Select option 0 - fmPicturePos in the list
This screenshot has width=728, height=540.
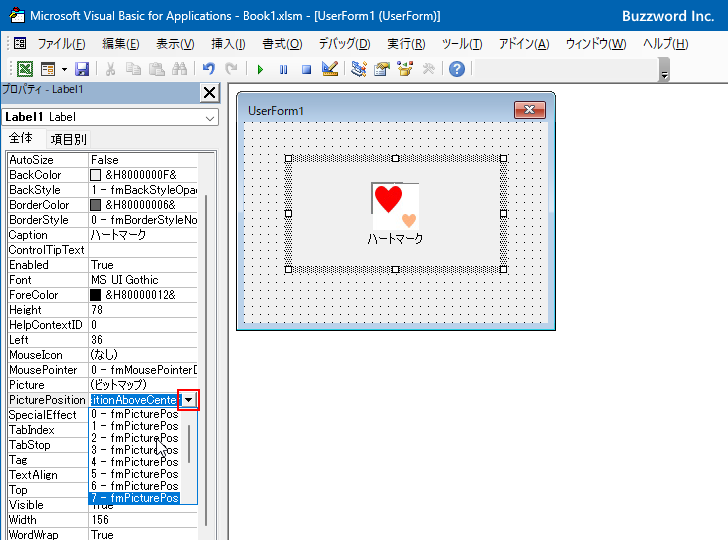tap(135, 414)
